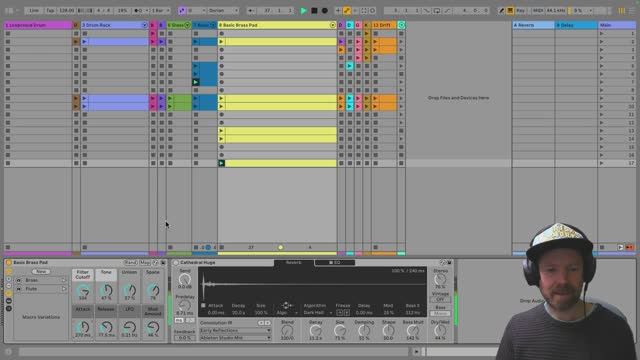Fold the 8 Basic Brass Pad track
This screenshot has height=360, width=640.
pyautogui.click(x=332, y=25)
